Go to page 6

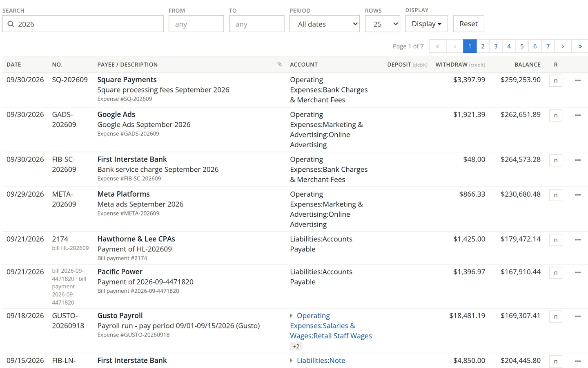pyautogui.click(x=535, y=46)
